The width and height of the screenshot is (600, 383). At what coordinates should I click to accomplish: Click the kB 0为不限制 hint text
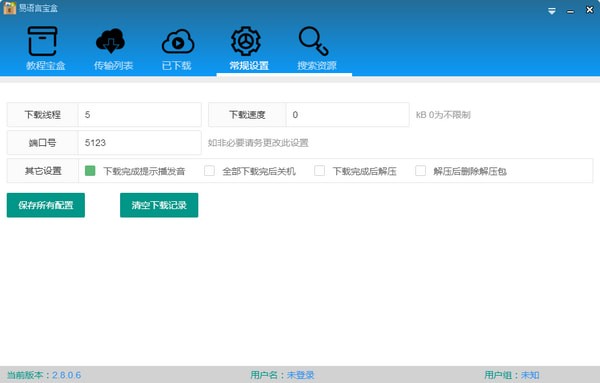pyautogui.click(x=443, y=115)
